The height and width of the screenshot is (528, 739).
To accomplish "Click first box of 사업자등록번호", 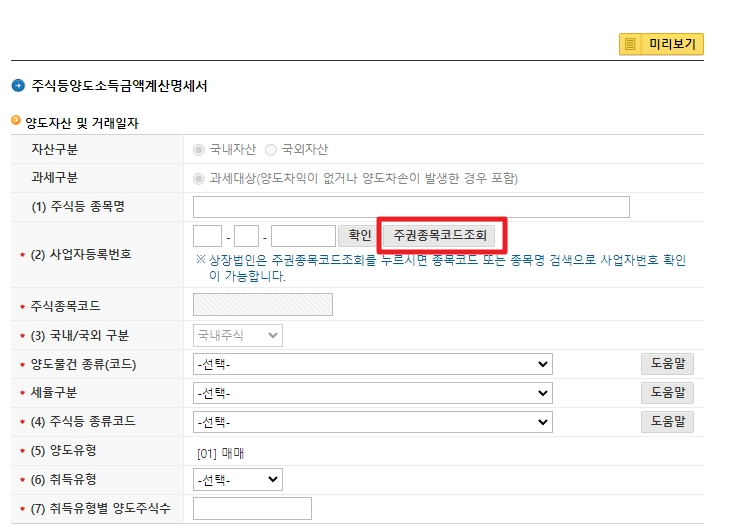I will click(207, 236).
